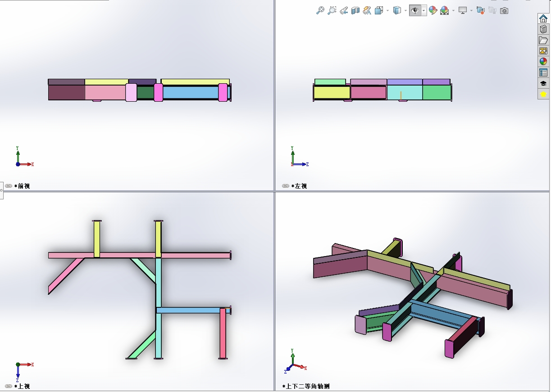The image size is (551, 392).
Task: Click the Previous View icon
Action: pos(344,10)
